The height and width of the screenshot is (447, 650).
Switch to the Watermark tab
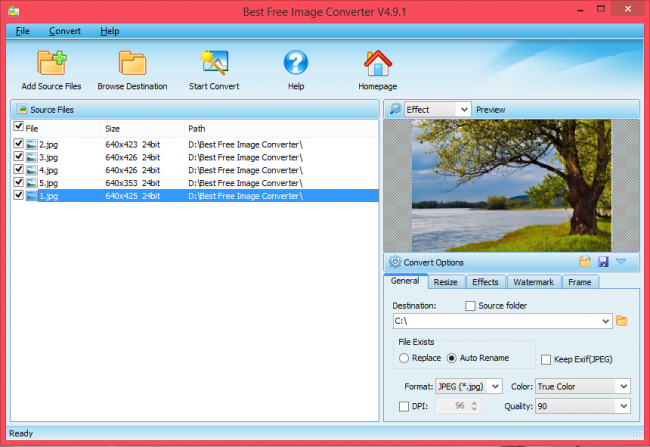coord(534,282)
